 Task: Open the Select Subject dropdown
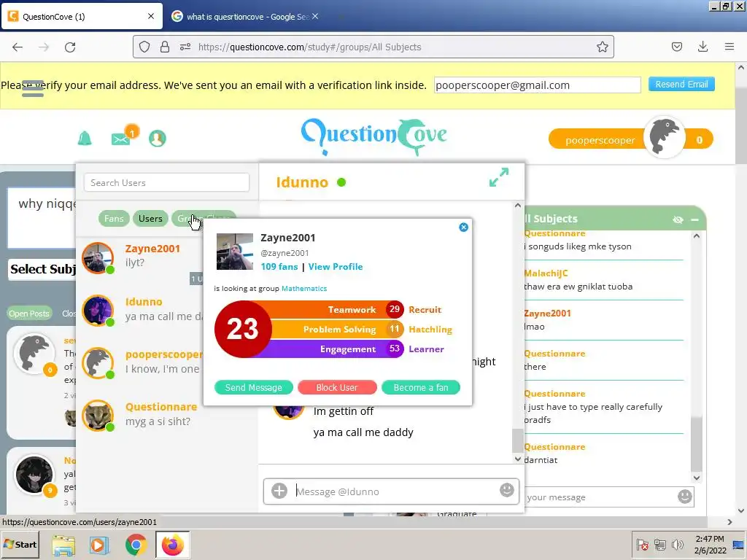(43, 270)
